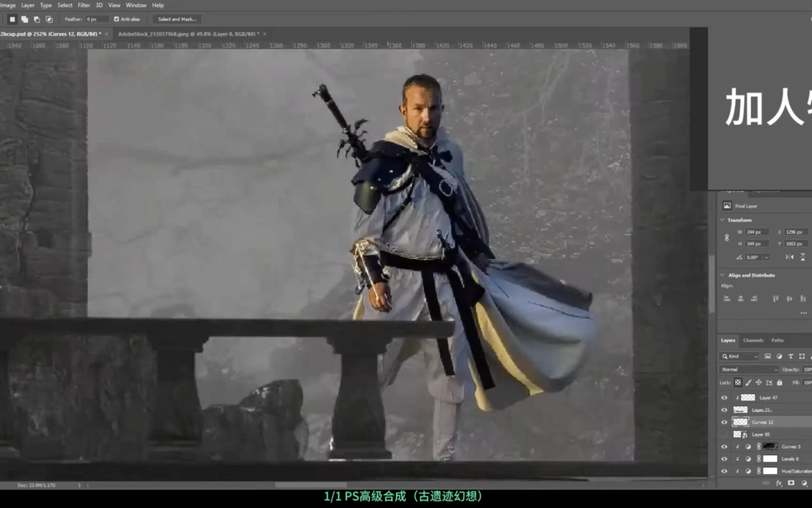Filter layers by pixel layers icon
This screenshot has height=508, width=812.
[768, 356]
